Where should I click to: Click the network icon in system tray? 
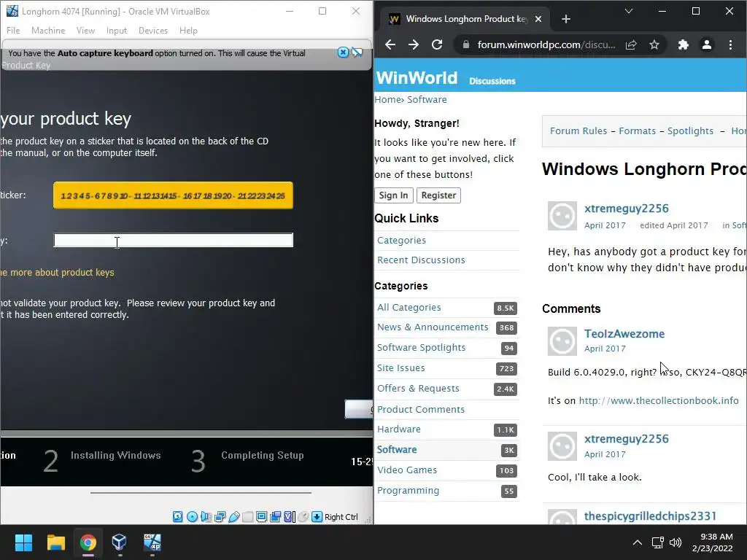click(x=658, y=542)
